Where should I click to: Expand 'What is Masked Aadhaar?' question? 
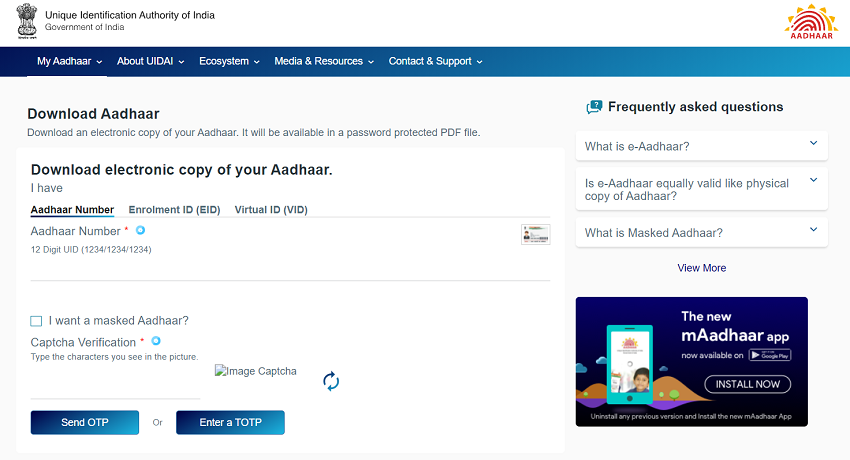702,233
